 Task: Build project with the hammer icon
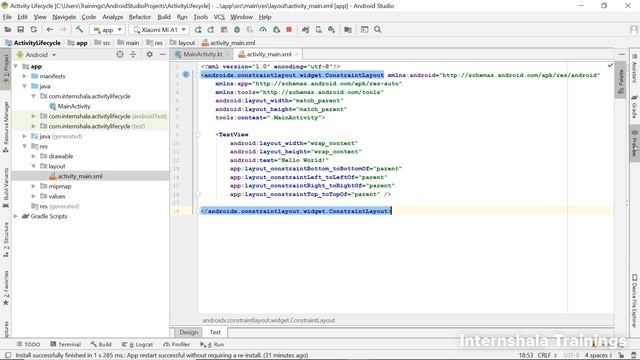(79, 29)
